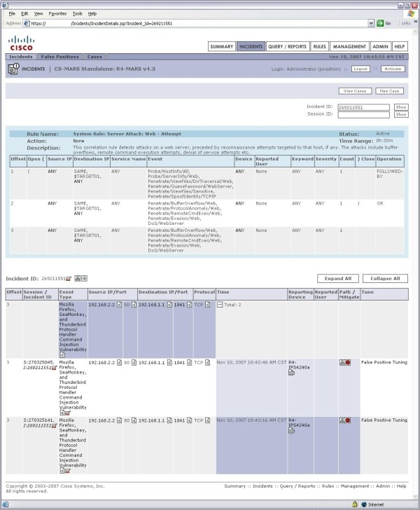Click destination IP info icon in session S:270325141 row

pyautogui.click(x=169, y=420)
